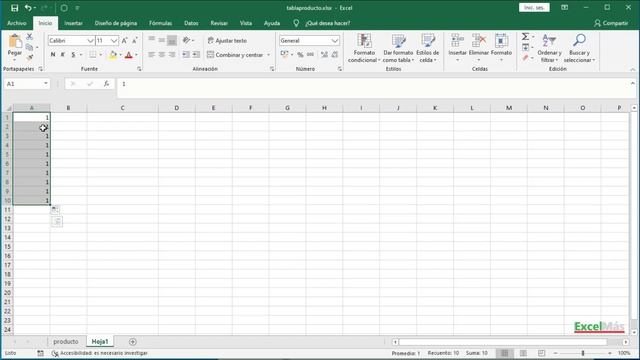Open Formato cells menu
The width and height of the screenshot is (640, 360).
[x=501, y=48]
